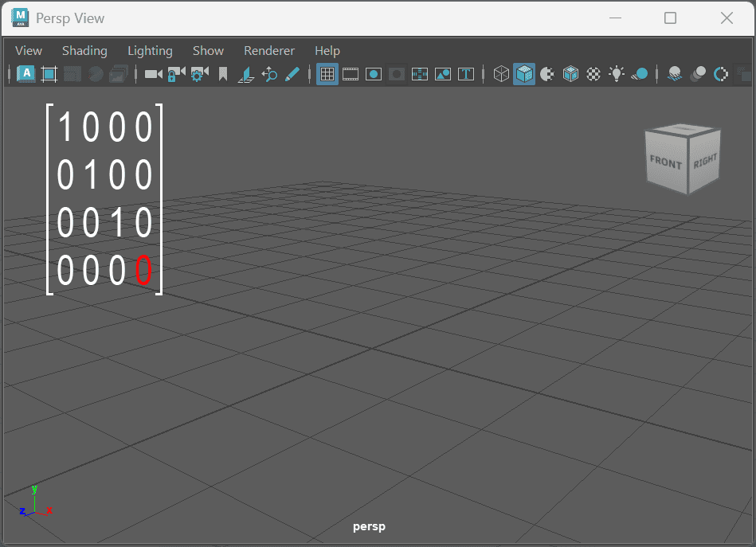Select the Grease Pencil tool
Screen dimensions: 756x547
(292, 74)
